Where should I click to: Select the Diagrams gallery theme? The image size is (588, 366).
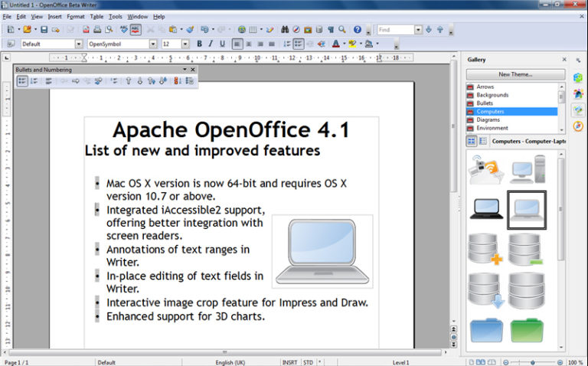click(x=488, y=119)
